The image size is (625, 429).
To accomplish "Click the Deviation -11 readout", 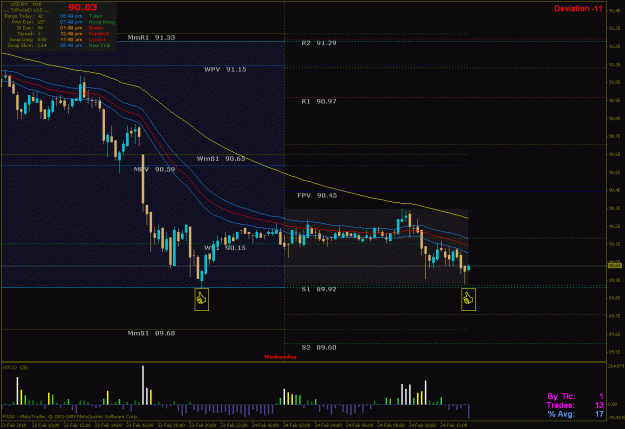I will click(578, 9).
